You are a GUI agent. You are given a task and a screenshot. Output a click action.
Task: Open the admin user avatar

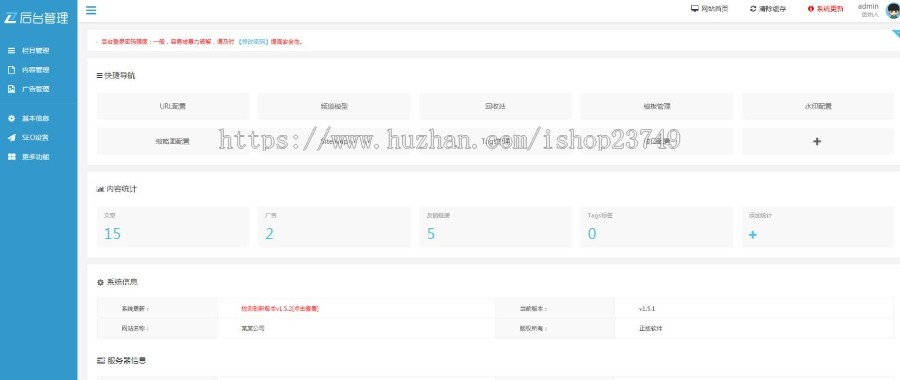(x=893, y=10)
